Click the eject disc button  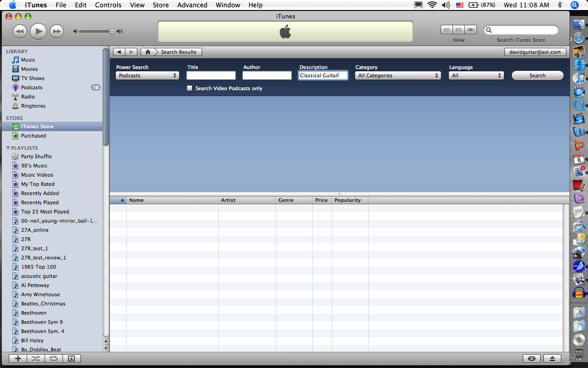(552, 359)
